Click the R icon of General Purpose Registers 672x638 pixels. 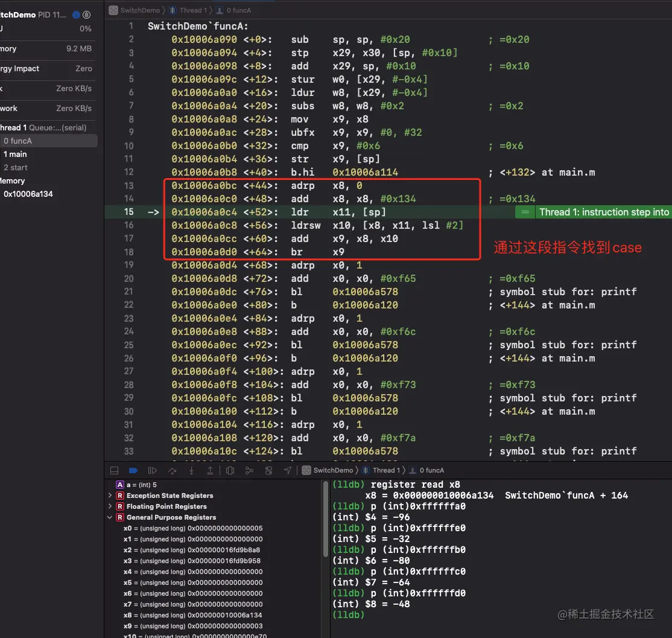pyautogui.click(x=120, y=517)
